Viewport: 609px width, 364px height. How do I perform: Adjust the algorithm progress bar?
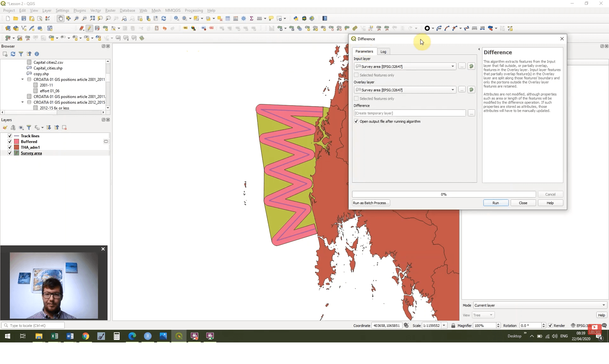[x=443, y=194]
